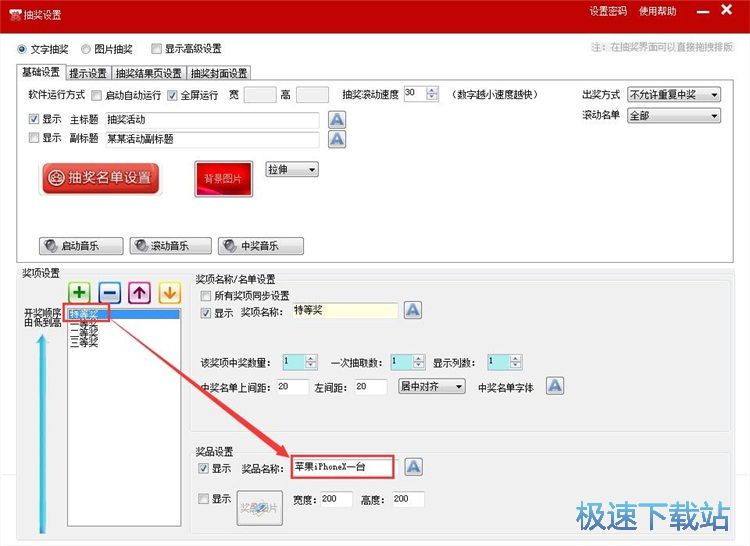Toggle display checkbox for 主标题
This screenshot has height=546, width=750.
point(33,119)
